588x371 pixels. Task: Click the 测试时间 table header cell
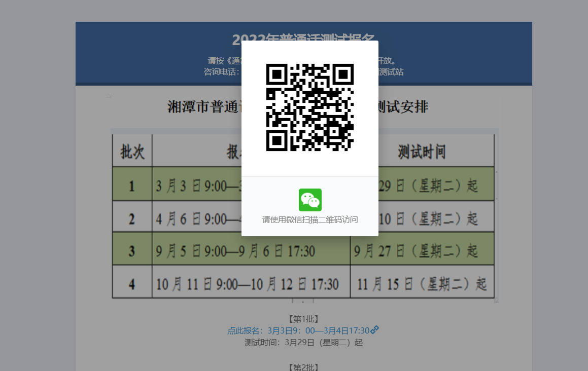pyautogui.click(x=422, y=151)
